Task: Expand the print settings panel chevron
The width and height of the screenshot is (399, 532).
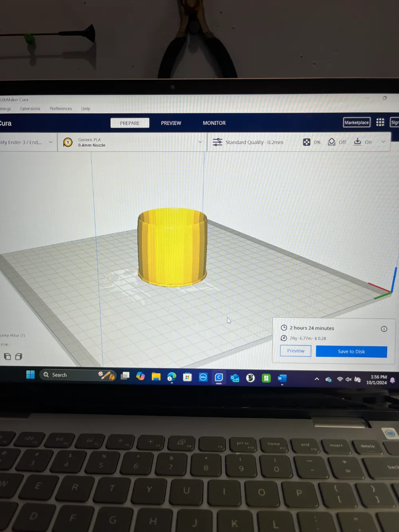Action: tap(383, 142)
